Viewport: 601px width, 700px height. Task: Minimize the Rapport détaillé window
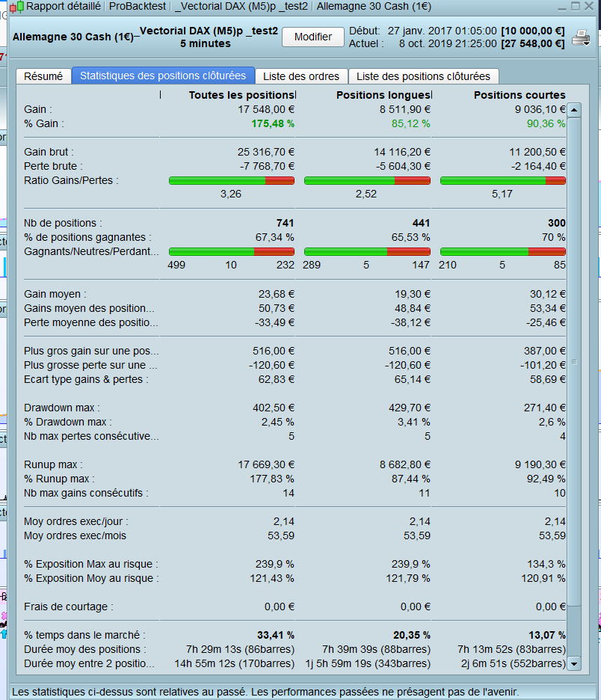[x=562, y=7]
